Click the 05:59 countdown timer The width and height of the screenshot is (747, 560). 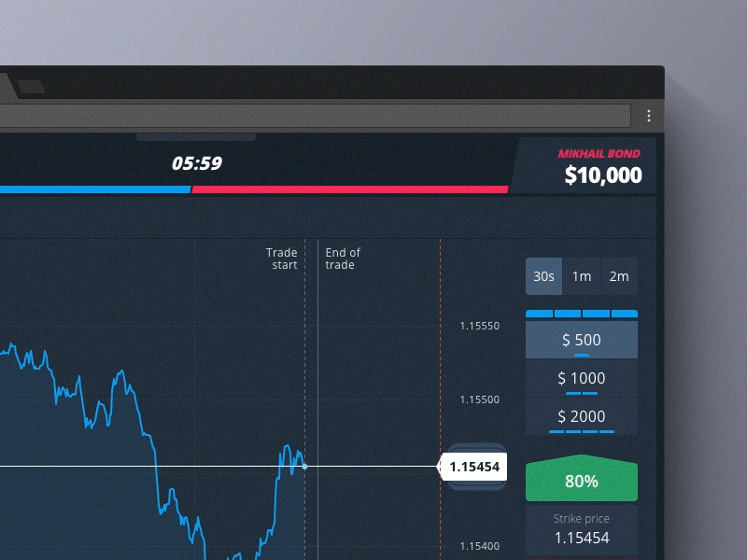(x=197, y=162)
